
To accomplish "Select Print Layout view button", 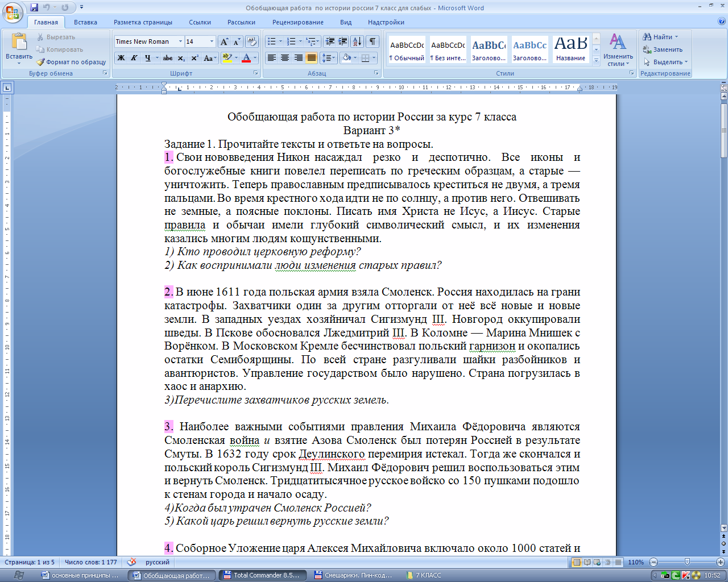I will click(x=577, y=562).
